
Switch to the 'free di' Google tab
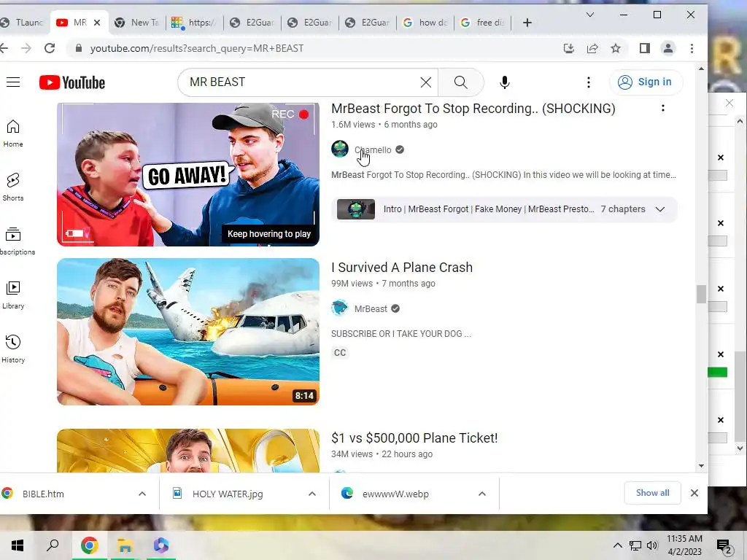coord(483,23)
